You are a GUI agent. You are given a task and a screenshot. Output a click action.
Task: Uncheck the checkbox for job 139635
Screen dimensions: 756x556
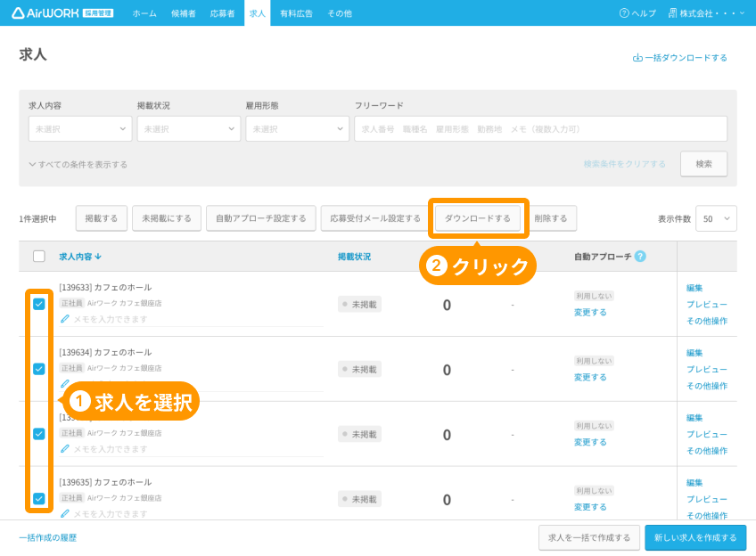click(39, 499)
